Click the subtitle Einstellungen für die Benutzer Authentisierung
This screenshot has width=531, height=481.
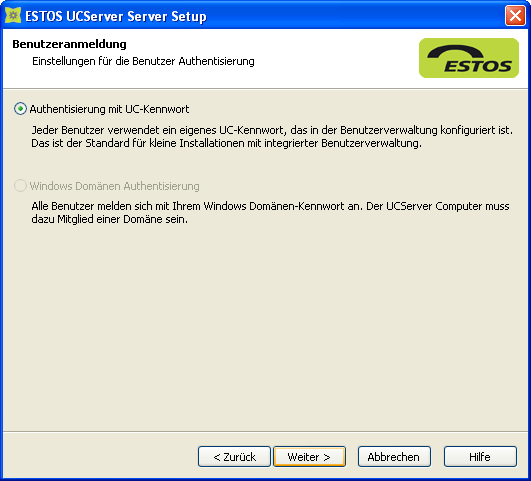tap(143, 61)
